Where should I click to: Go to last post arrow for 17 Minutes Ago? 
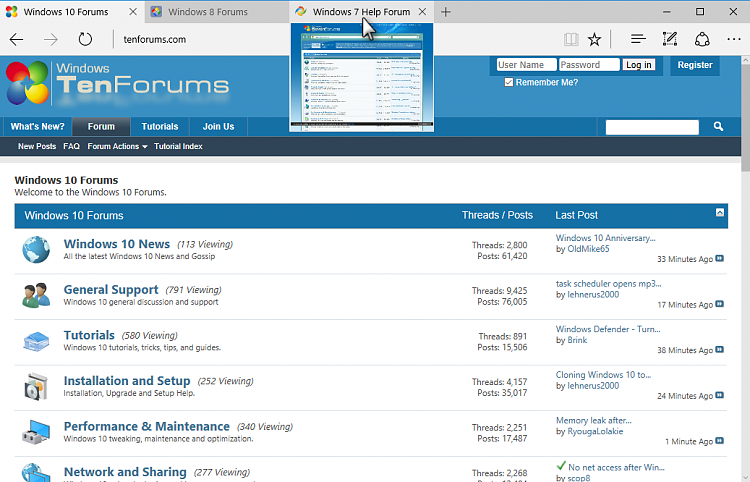point(719,304)
